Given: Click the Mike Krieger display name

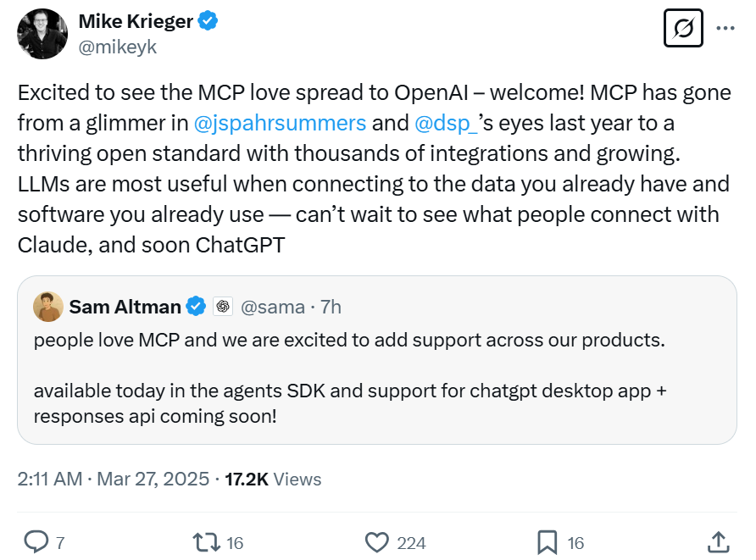Looking at the screenshot, I should click(136, 21).
